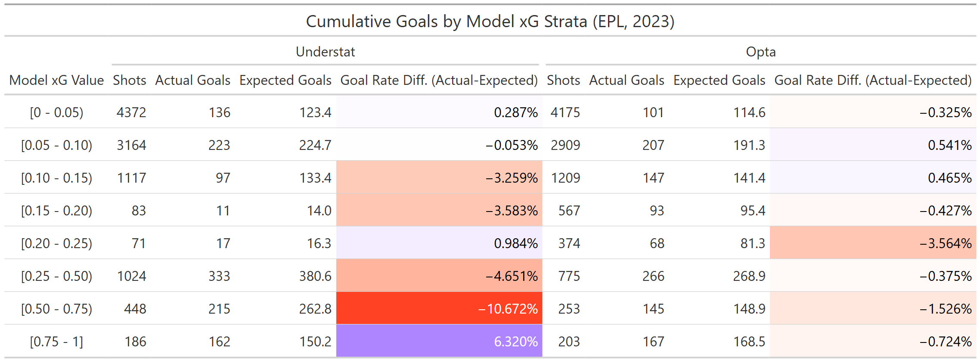Select the Opta column group header
The width and height of the screenshot is (980, 361).
coord(760,52)
